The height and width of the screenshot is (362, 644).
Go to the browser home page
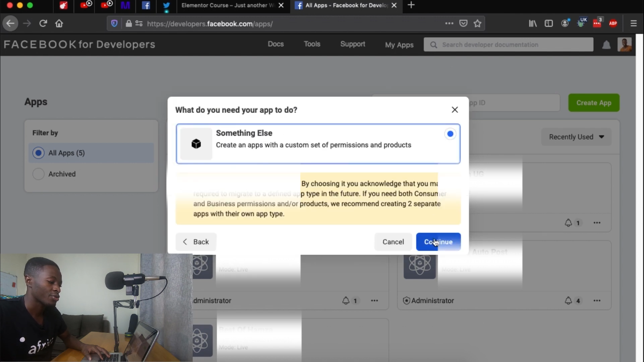[59, 23]
